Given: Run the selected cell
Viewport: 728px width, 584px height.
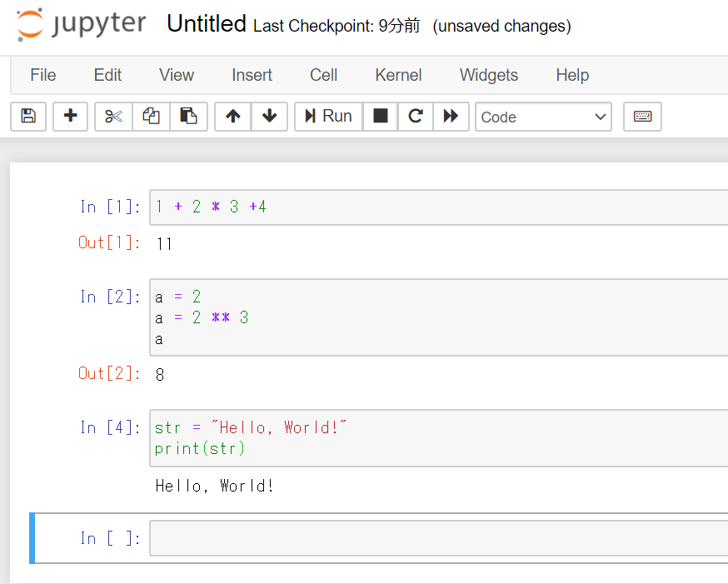Looking at the screenshot, I should point(328,116).
